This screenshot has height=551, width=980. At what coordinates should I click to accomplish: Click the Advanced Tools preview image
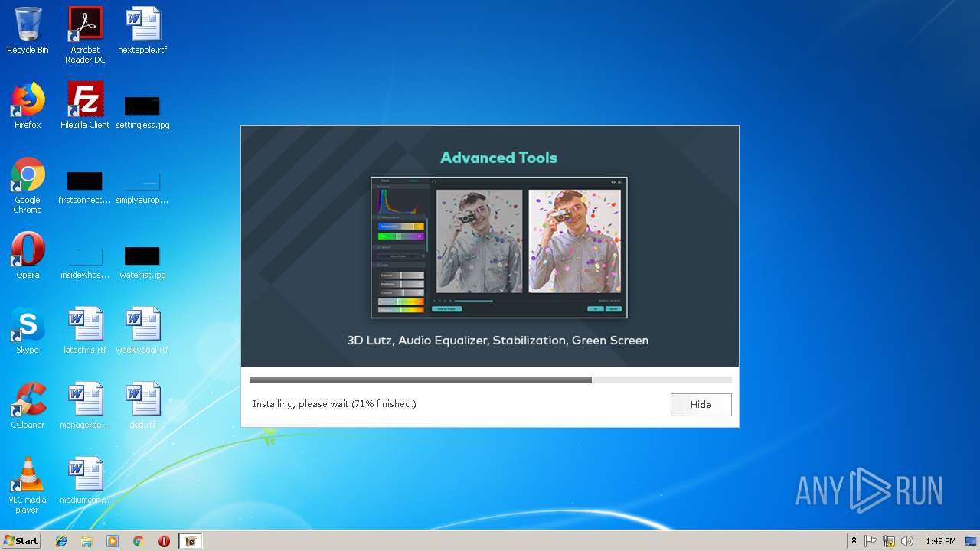tap(498, 247)
